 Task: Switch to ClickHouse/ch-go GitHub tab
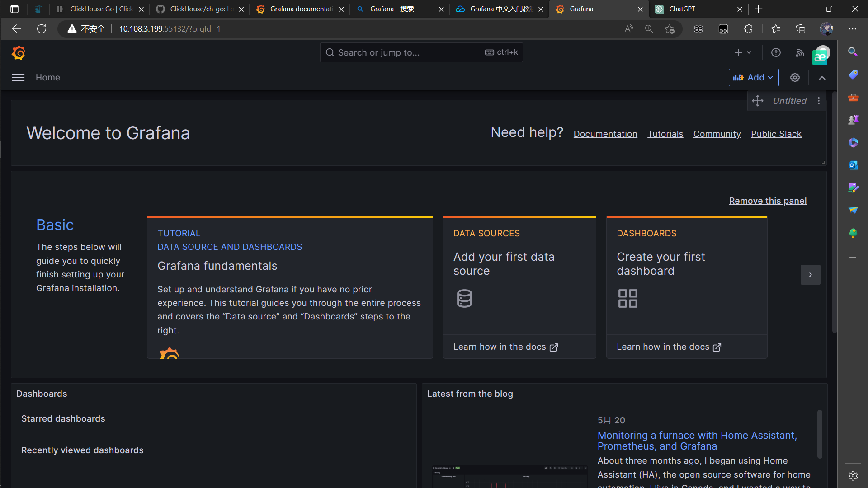199,9
